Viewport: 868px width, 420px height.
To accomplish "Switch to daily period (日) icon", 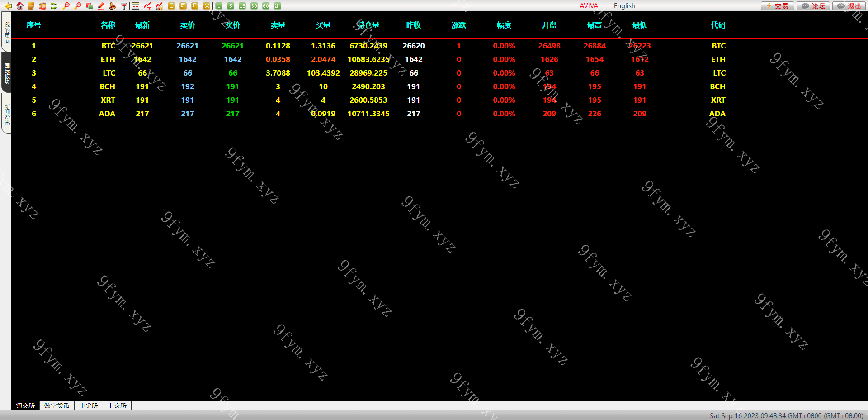I will pyautogui.click(x=171, y=6).
